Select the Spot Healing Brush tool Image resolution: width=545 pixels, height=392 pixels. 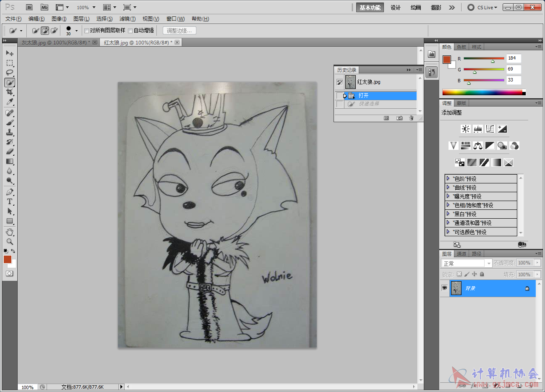coord(10,113)
